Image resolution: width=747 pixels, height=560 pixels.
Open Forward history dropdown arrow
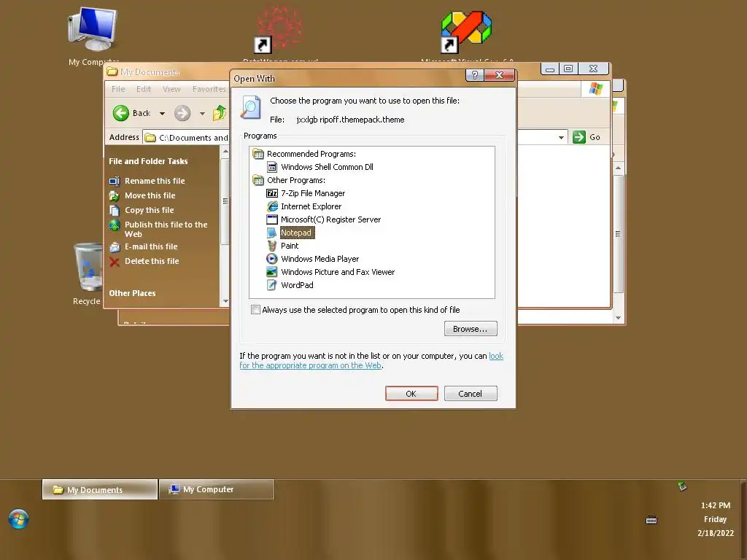tap(202, 114)
